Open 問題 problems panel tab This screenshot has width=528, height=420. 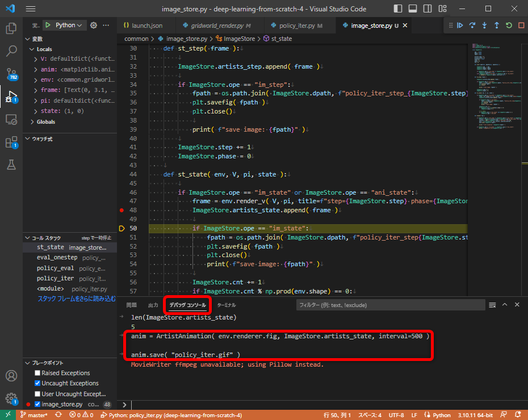[x=131, y=305]
